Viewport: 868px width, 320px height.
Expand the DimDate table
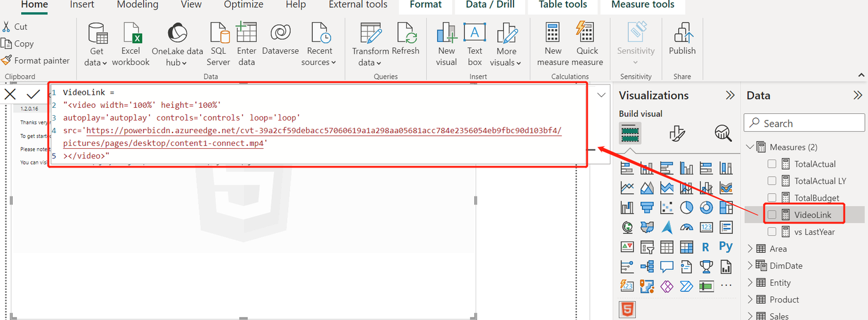pyautogui.click(x=750, y=265)
